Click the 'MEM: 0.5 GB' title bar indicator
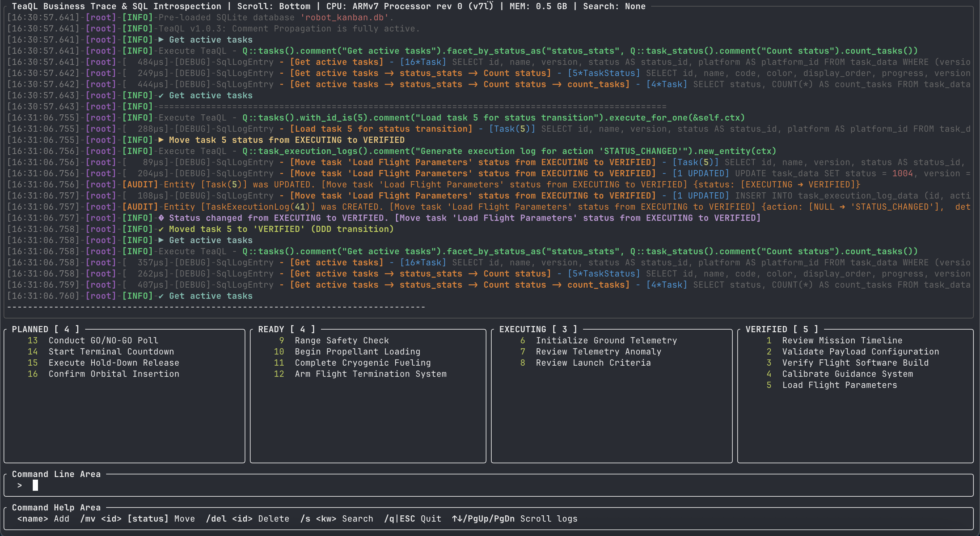 point(538,6)
